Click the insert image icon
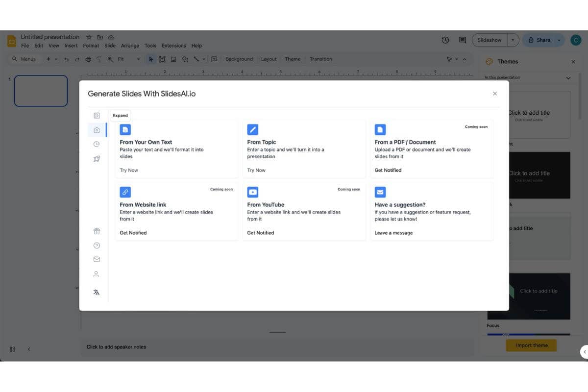The width and height of the screenshot is (588, 392). click(x=173, y=59)
